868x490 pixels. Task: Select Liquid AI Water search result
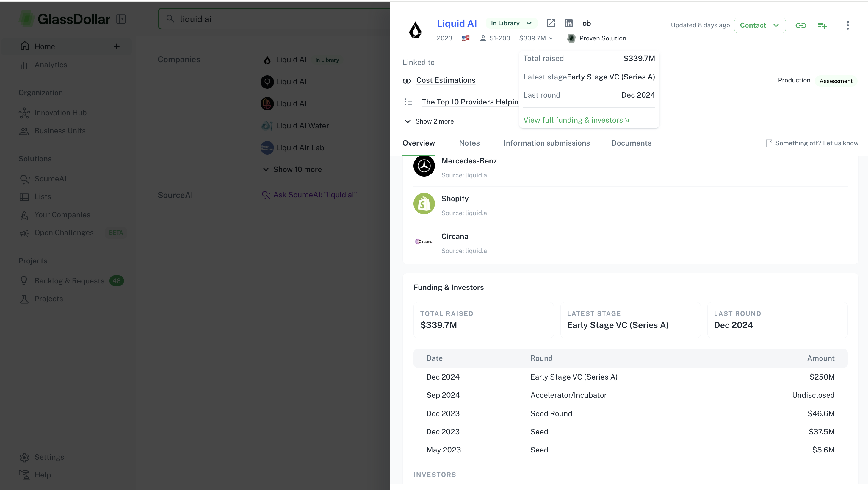[295, 126]
